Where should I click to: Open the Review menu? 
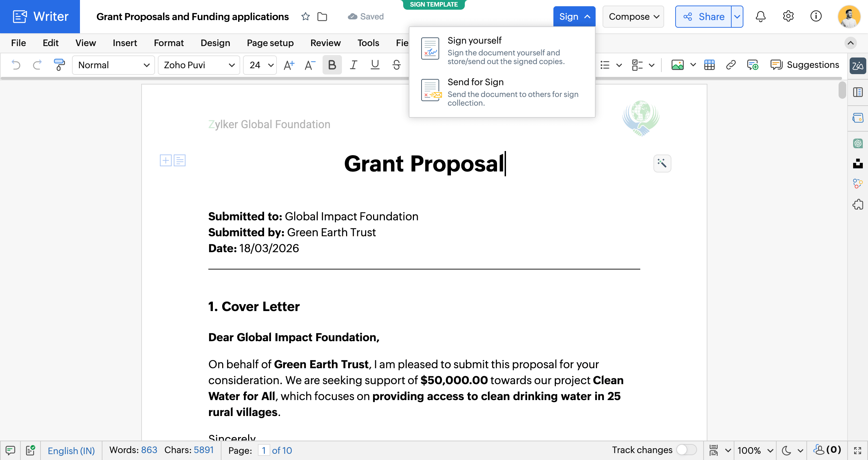[x=325, y=43]
